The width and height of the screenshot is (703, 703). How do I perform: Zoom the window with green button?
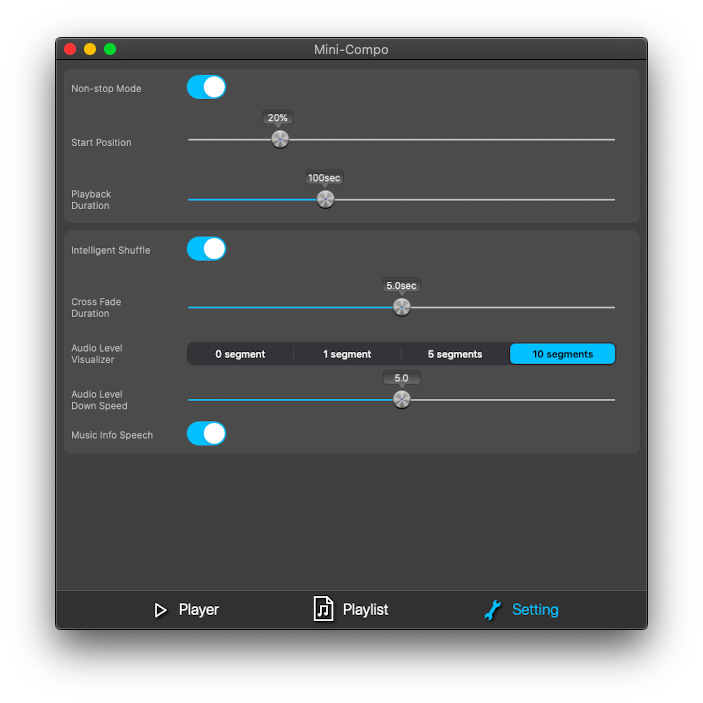click(110, 49)
